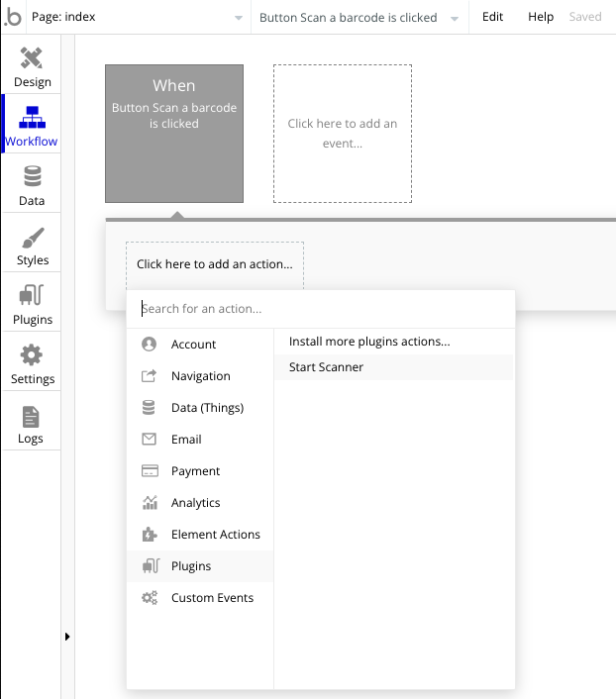Focus the Search for an action field
This screenshot has width=616, height=699.
[x=321, y=309]
